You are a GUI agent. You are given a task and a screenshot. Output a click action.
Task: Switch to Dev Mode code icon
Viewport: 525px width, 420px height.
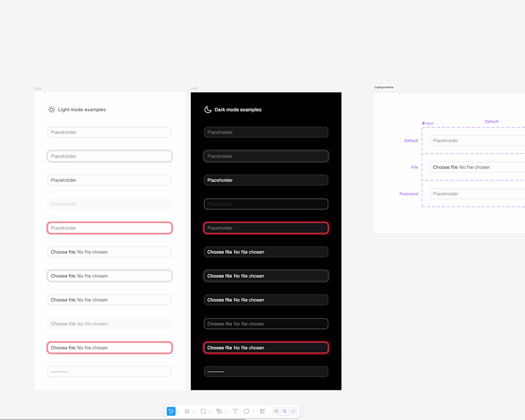(294, 411)
